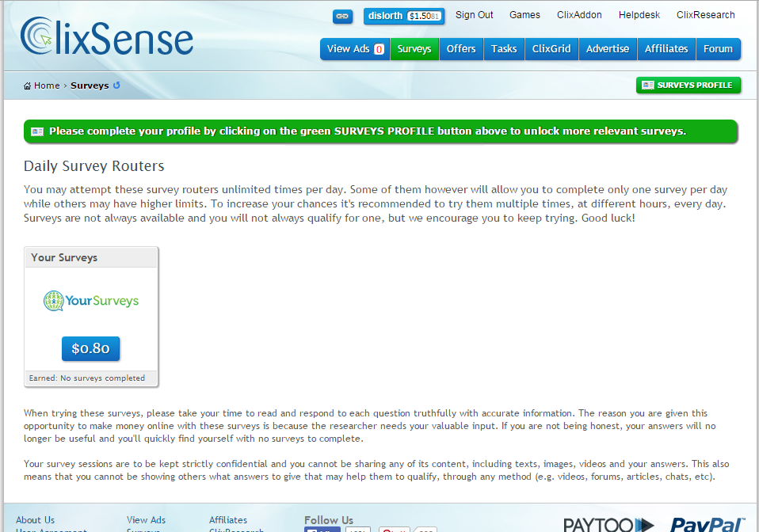Click the green envelope icon in the banner

click(37, 131)
